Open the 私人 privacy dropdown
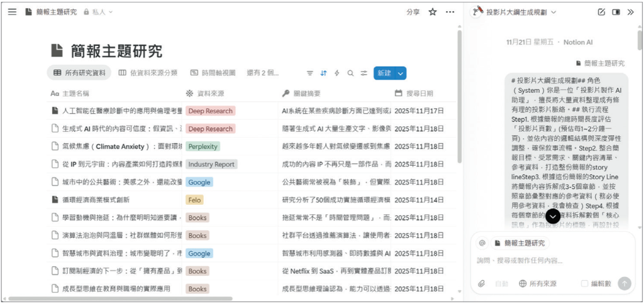This screenshot has height=304, width=644. tap(98, 12)
